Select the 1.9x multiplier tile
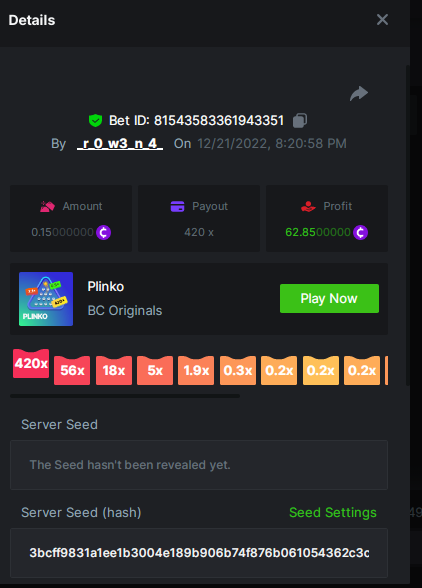Viewport: 422px width, 588px height. coord(196,370)
